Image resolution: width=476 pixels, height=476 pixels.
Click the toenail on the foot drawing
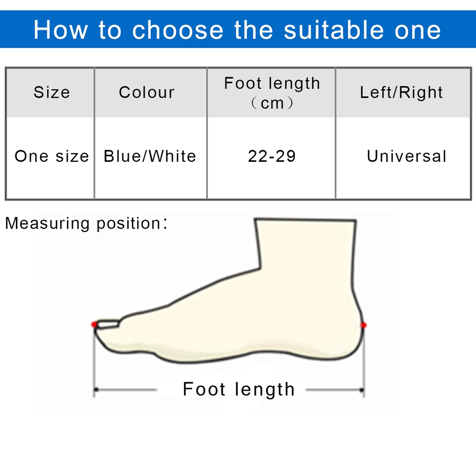pos(108,324)
